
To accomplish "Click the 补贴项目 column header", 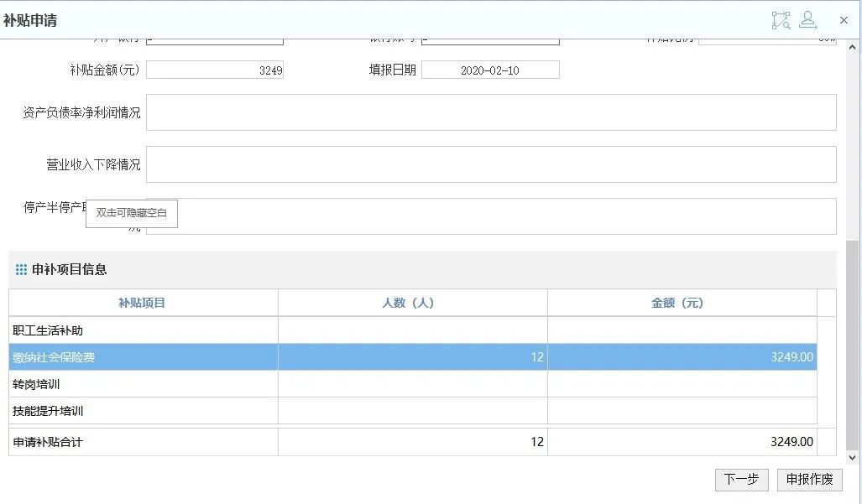I will tap(143, 303).
